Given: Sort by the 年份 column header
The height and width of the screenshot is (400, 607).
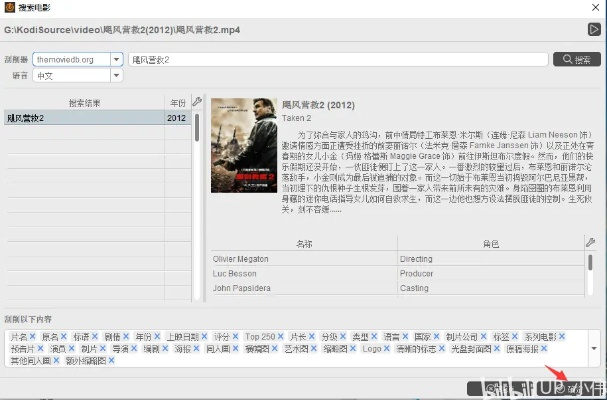Looking at the screenshot, I should click(x=178, y=103).
